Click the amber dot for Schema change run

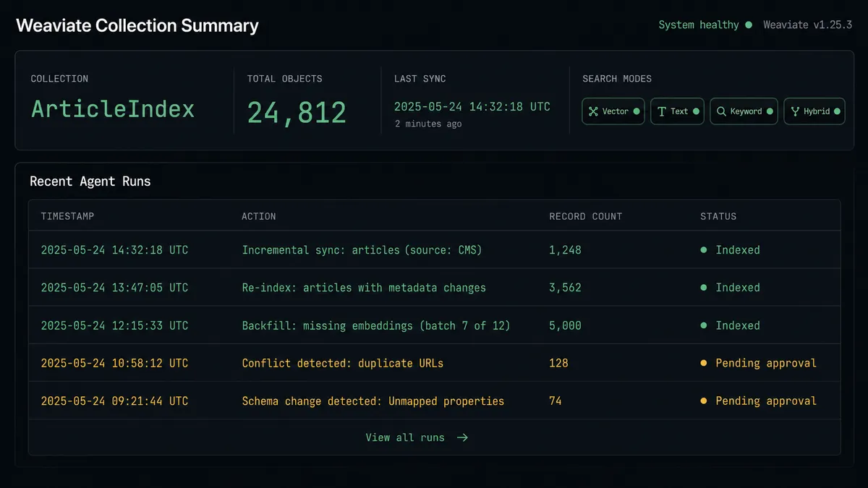[704, 401]
